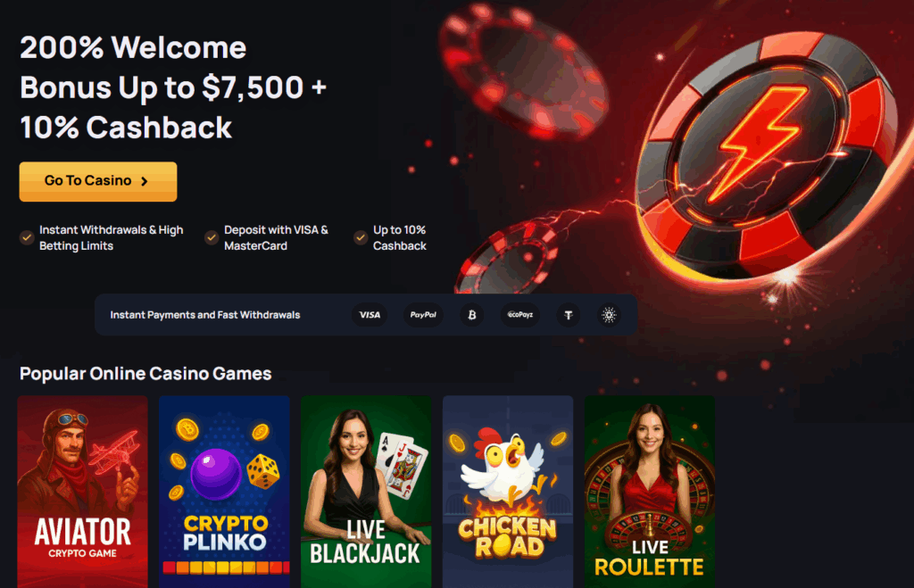
Task: Click the arrow on Go To Casino
Action: tap(145, 181)
